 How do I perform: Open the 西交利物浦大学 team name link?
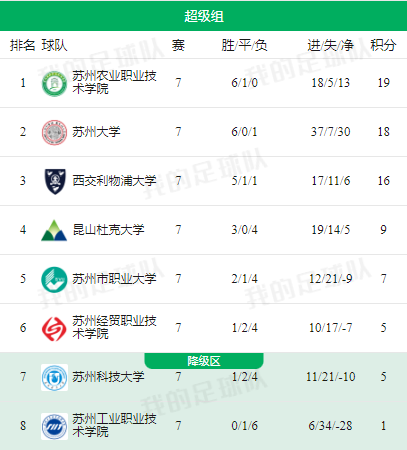coord(114,181)
